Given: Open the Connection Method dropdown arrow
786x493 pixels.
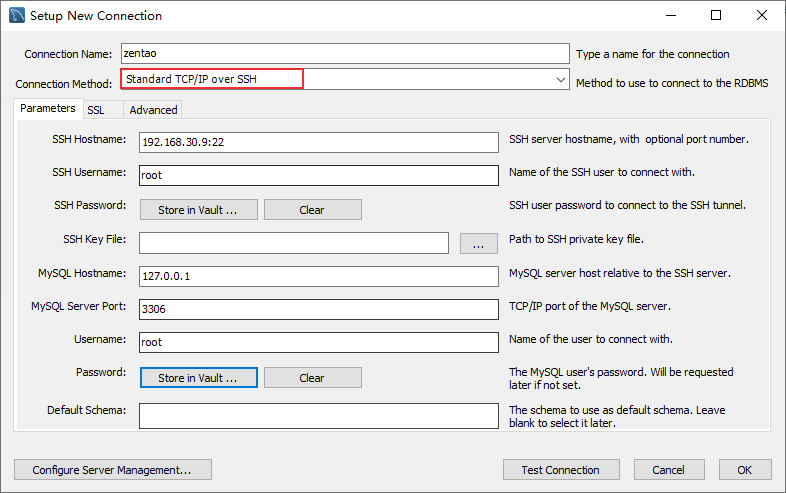Looking at the screenshot, I should click(x=560, y=79).
